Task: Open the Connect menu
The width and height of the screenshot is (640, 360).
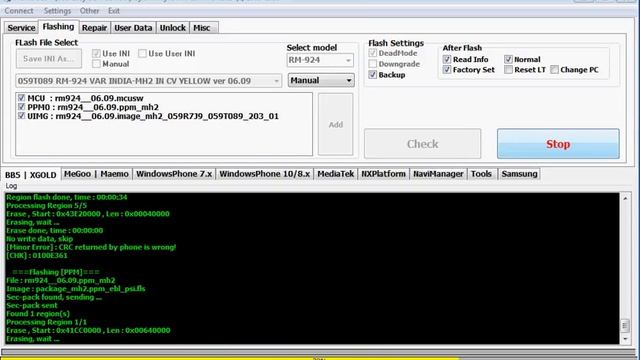Action: [x=19, y=11]
